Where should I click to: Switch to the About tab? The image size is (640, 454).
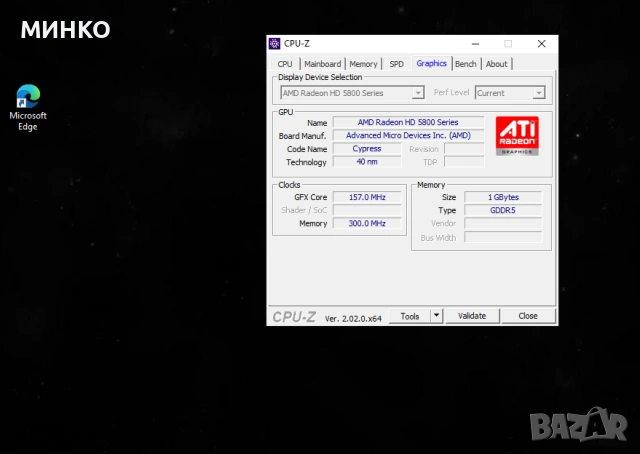(496, 64)
